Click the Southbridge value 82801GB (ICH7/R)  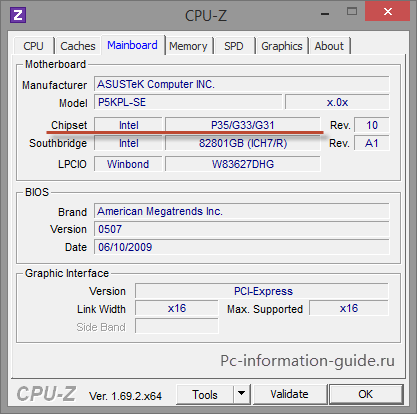(243, 143)
